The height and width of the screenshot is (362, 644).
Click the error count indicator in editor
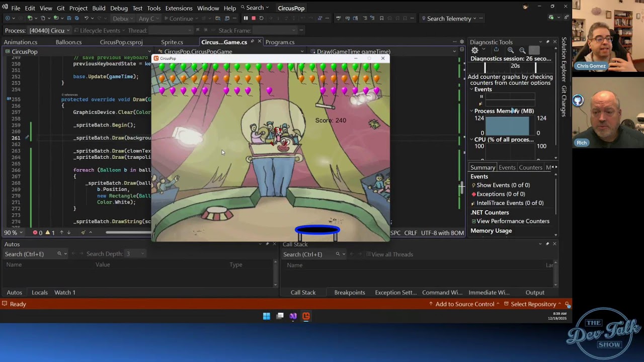tap(38, 233)
